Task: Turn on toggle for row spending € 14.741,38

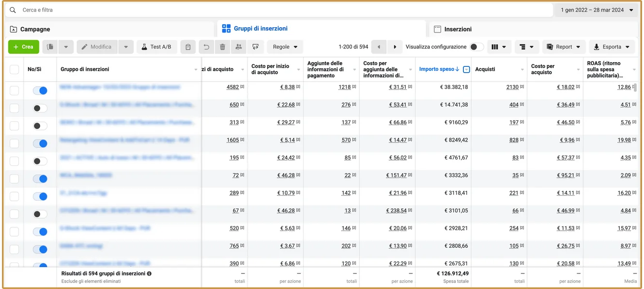Action: click(40, 108)
